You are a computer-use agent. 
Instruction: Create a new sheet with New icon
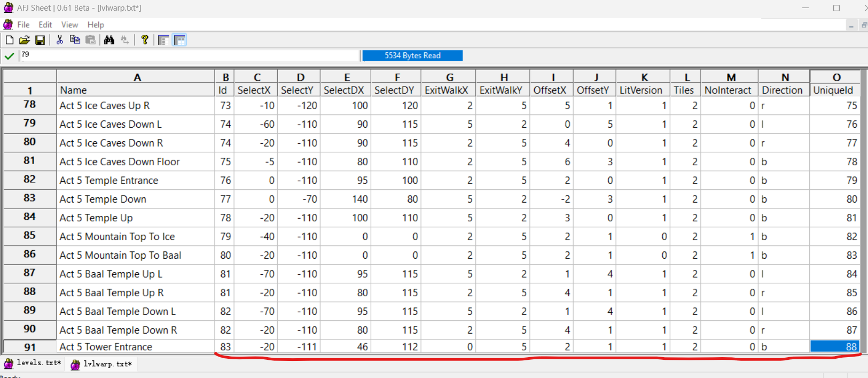[x=9, y=40]
